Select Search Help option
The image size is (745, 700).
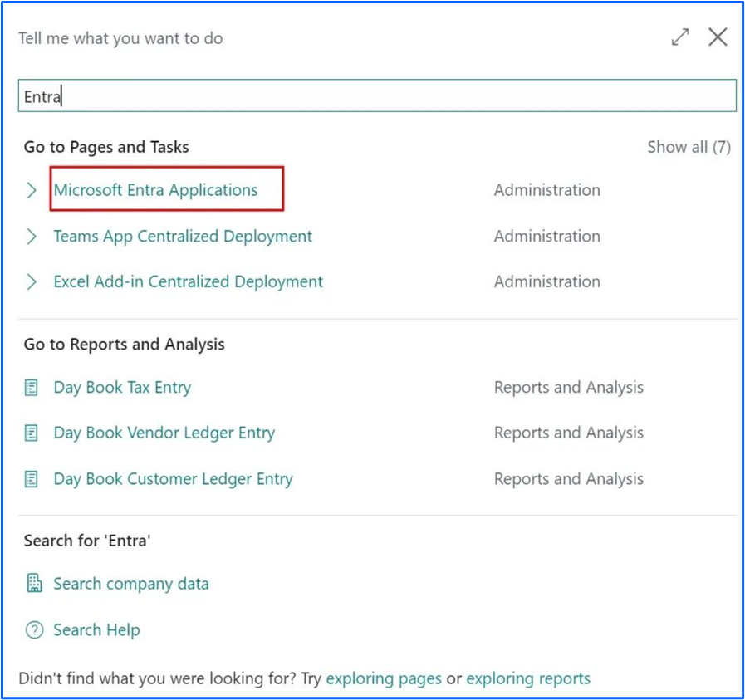tap(96, 629)
